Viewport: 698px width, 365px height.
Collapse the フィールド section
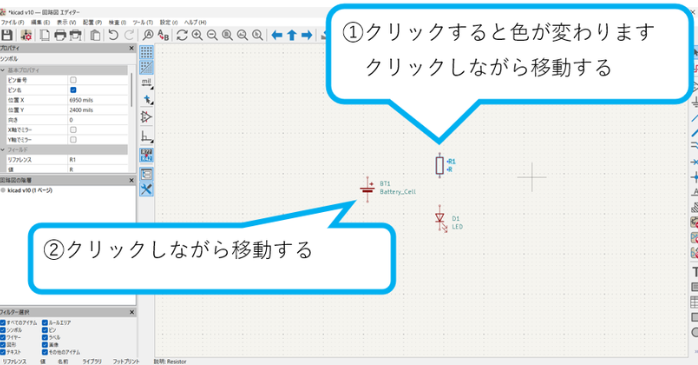pos(3,150)
